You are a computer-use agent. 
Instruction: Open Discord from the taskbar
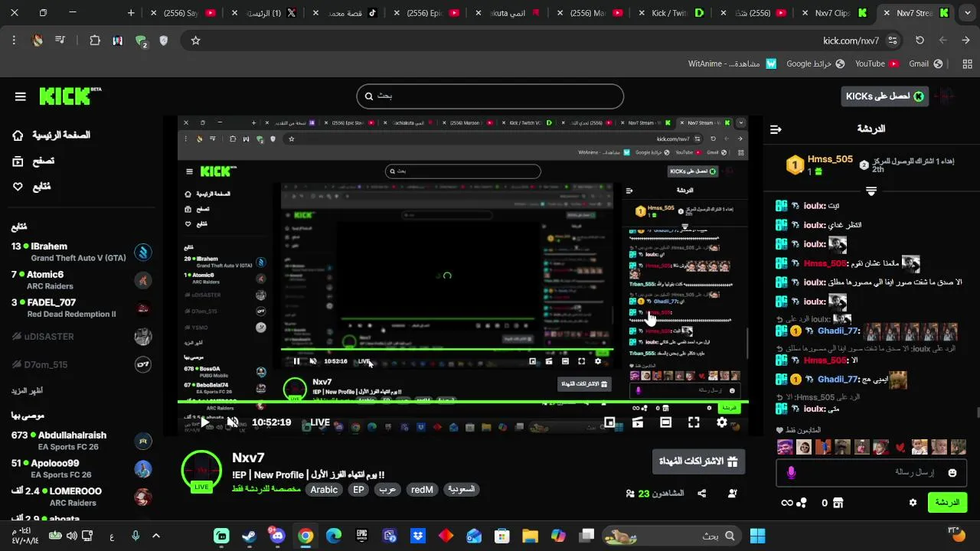coord(277,536)
